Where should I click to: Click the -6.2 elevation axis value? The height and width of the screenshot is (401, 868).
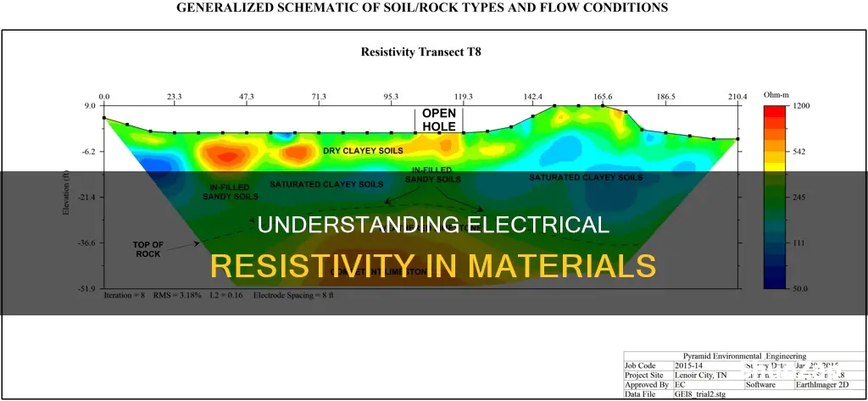88,151
